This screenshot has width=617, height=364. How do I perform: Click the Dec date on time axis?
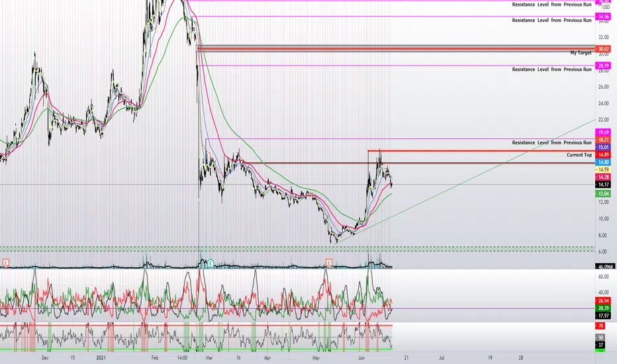[45, 357]
